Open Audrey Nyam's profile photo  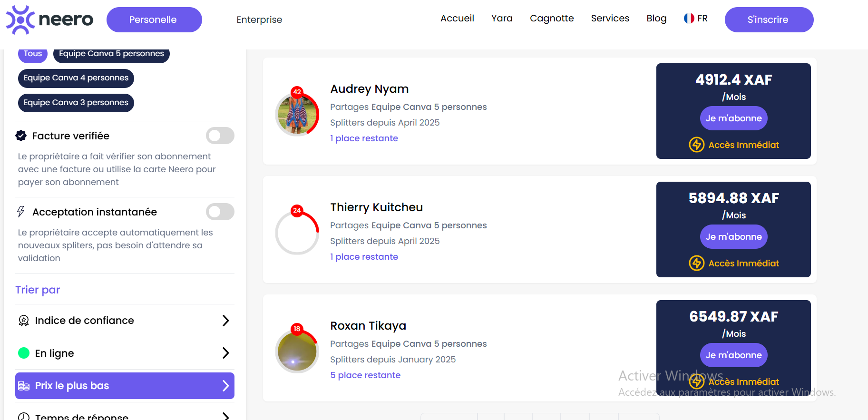point(297,115)
